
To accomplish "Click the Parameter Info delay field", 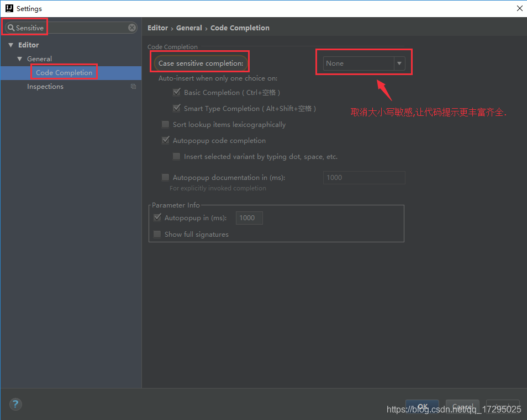I will click(249, 217).
